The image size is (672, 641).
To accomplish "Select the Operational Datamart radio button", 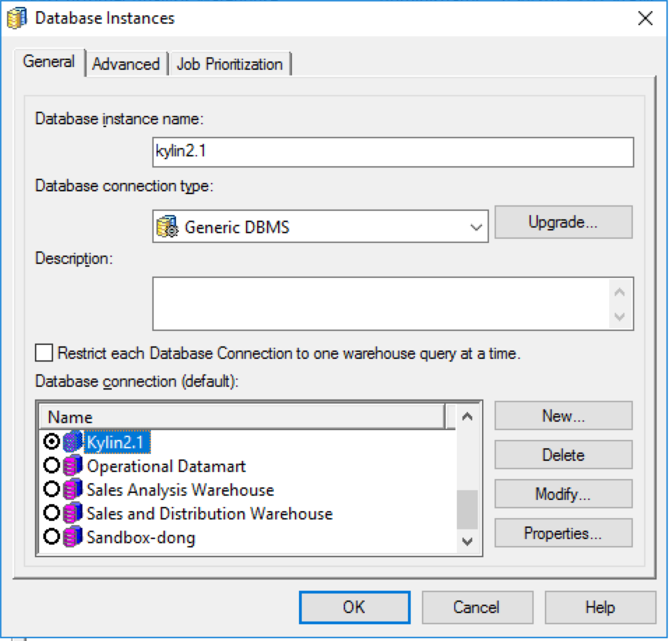I will (51, 466).
